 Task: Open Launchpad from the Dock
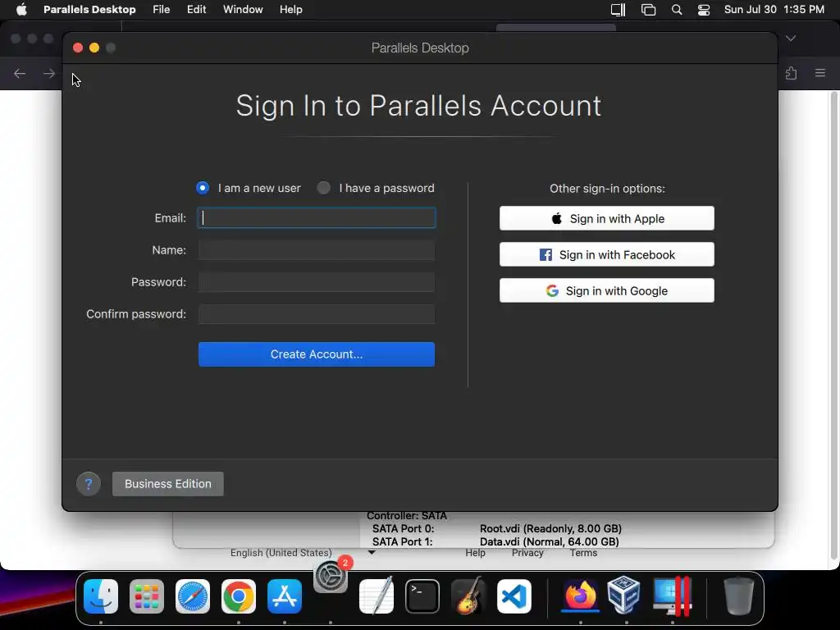pyautogui.click(x=147, y=596)
